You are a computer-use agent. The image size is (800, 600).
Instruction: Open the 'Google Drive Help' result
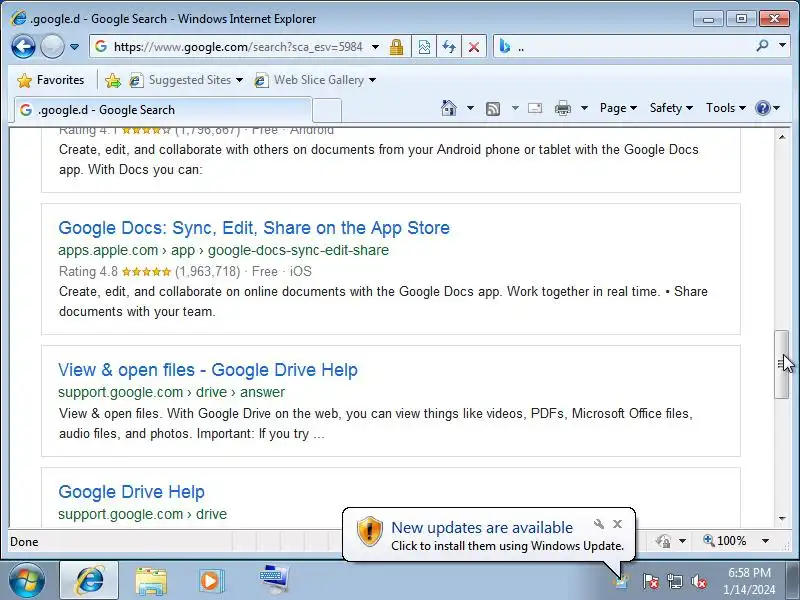pyautogui.click(x=132, y=492)
